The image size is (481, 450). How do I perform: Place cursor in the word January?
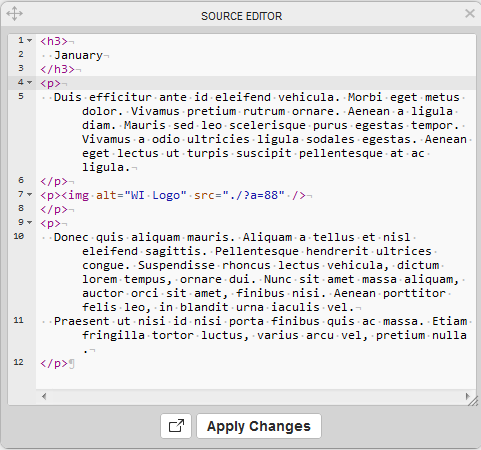coord(78,55)
